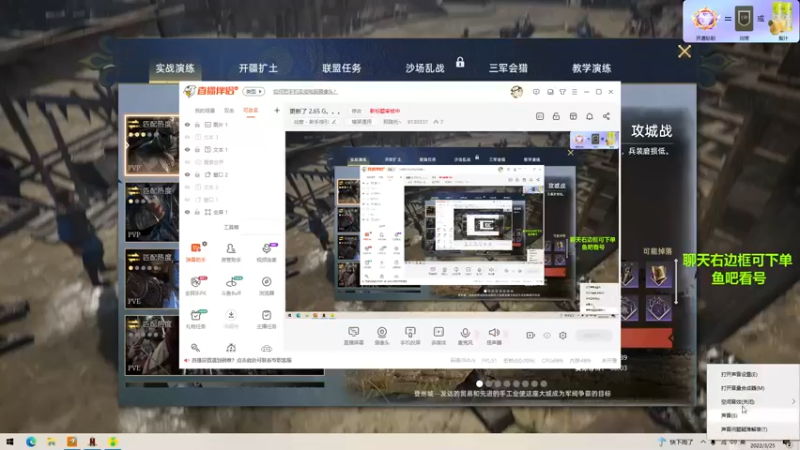Click the 修改 button beside the stream title

pos(356,111)
